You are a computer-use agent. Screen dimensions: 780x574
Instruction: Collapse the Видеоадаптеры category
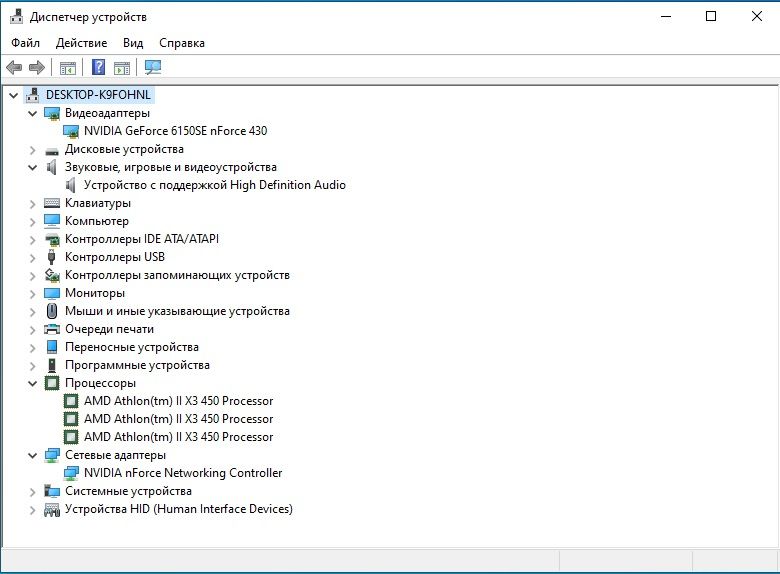[x=32, y=113]
